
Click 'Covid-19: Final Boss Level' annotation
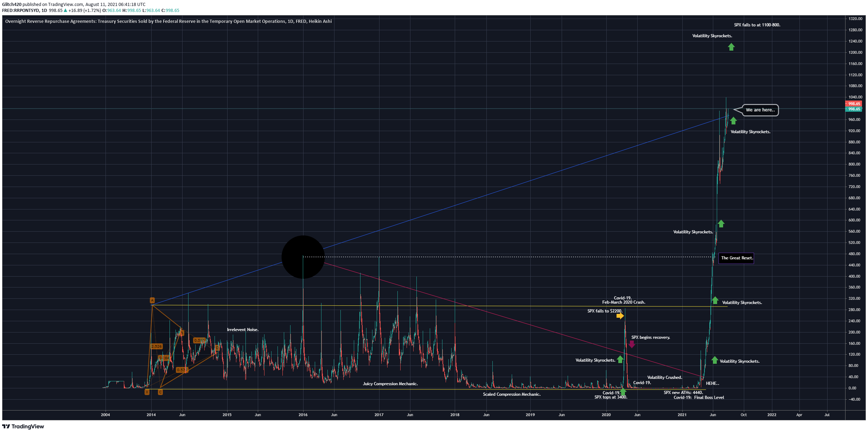[x=699, y=398]
